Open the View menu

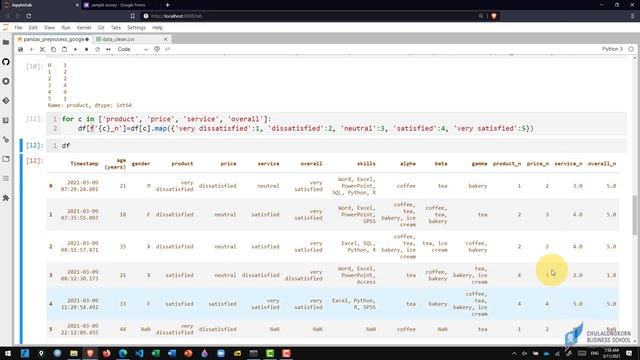[x=49, y=28]
